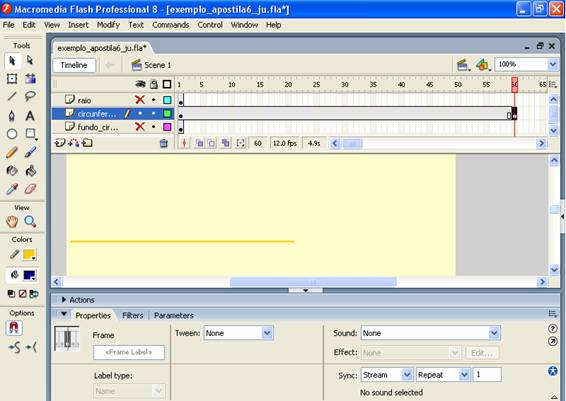
Task: Select the Lasso tool
Action: click(x=30, y=96)
